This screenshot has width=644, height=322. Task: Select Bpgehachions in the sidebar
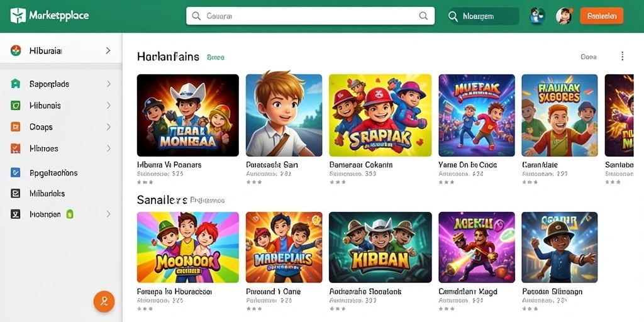coord(54,173)
